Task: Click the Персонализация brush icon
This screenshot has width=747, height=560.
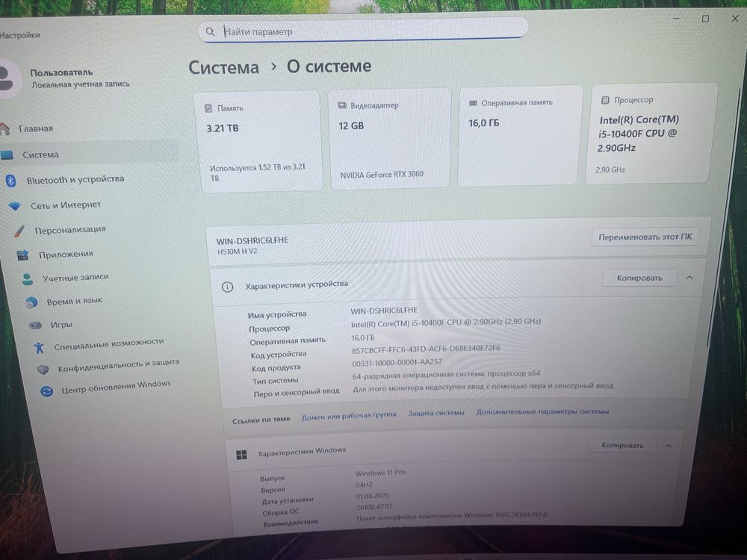Action: tap(19, 231)
